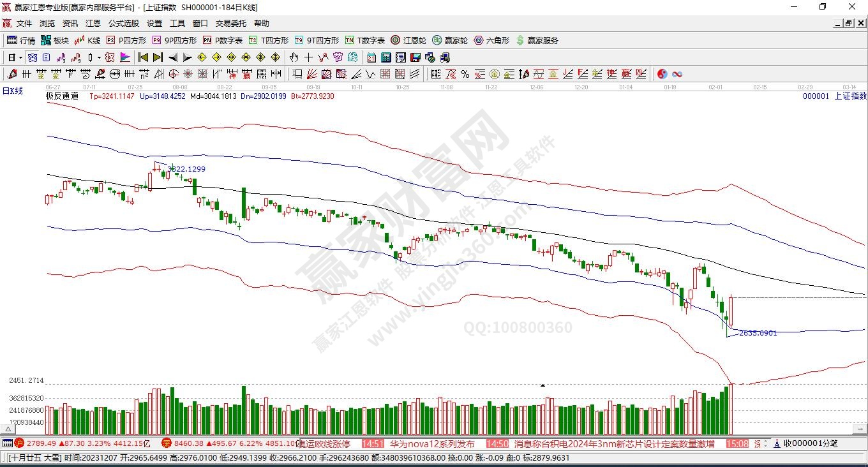Open the 公式选股 menu
Viewport: 868px width, 467px height.
(x=123, y=24)
